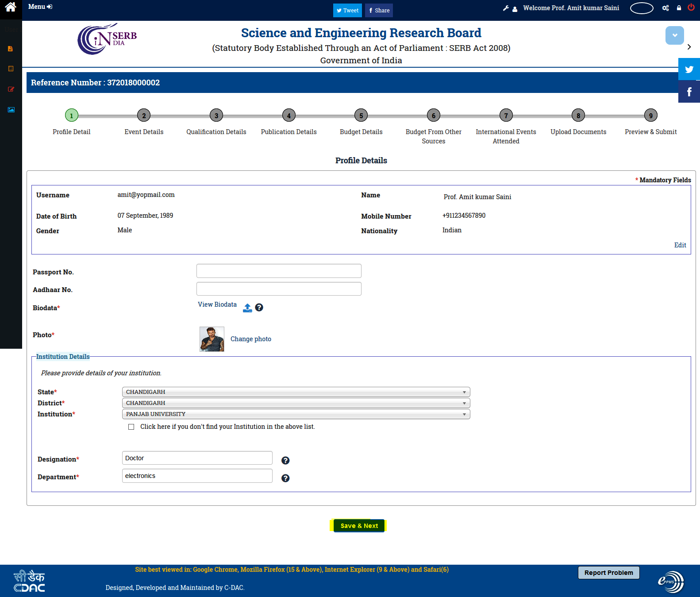The image size is (700, 597).
Task: Click the home icon in top-left corner
Action: point(11,8)
